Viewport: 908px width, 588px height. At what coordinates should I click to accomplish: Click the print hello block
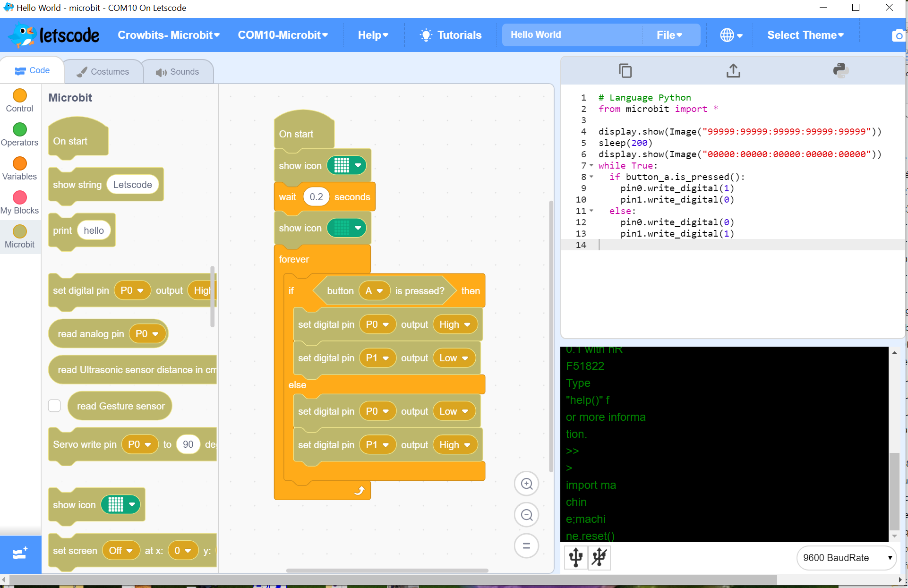[82, 230]
